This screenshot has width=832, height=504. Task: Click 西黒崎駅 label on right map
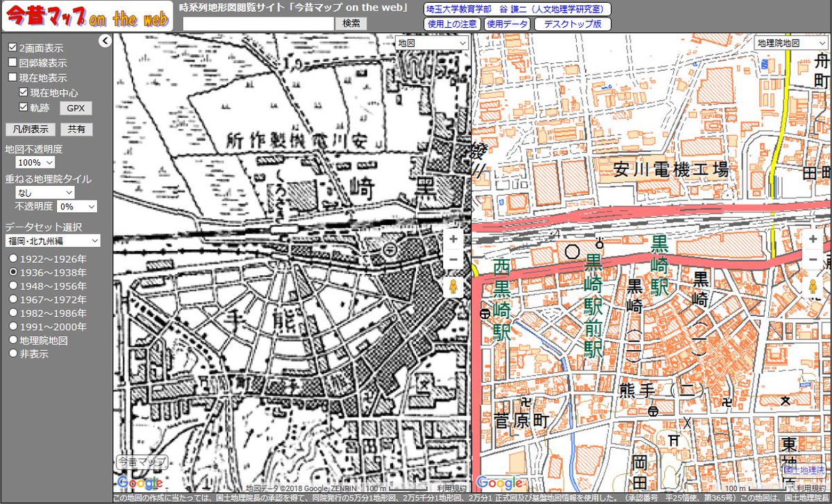[x=501, y=300]
